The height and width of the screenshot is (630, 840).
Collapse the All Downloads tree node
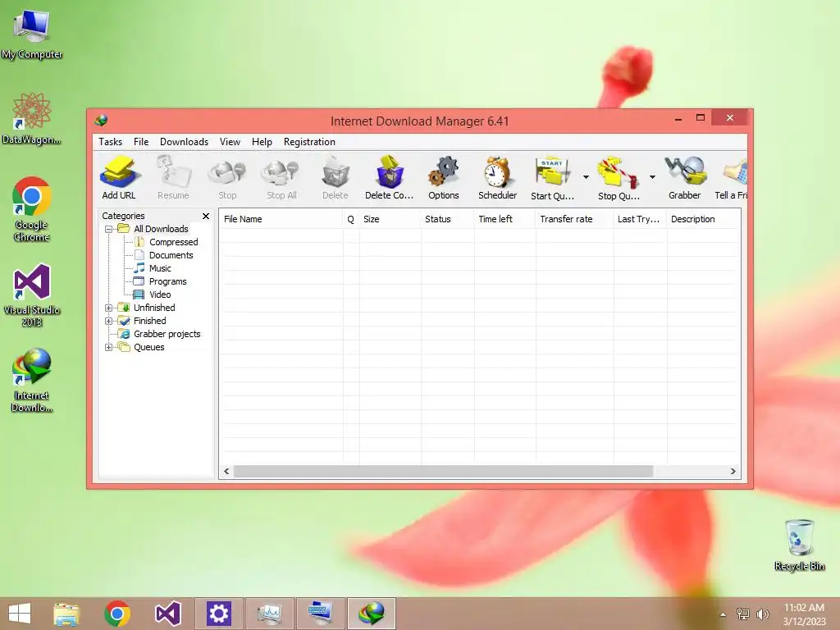pyautogui.click(x=109, y=230)
